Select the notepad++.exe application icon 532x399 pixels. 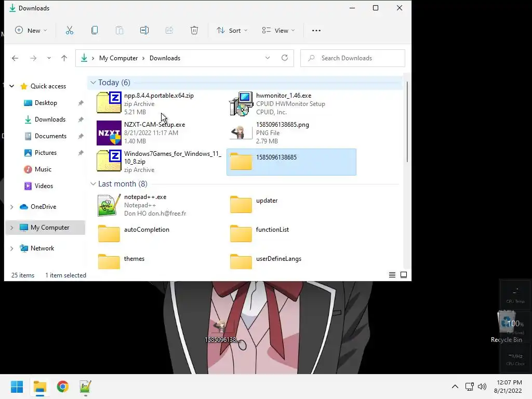[109, 205]
